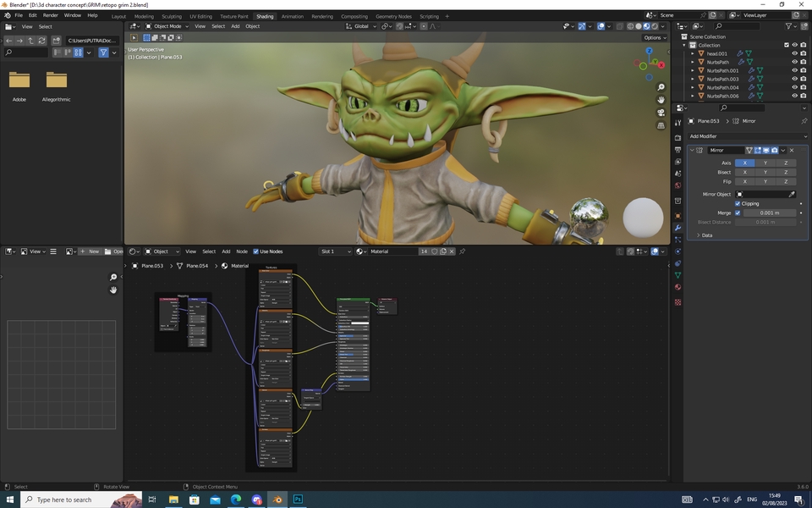Image resolution: width=812 pixels, height=508 pixels.
Task: Collapse the Mirror modifier panel
Action: coord(692,151)
